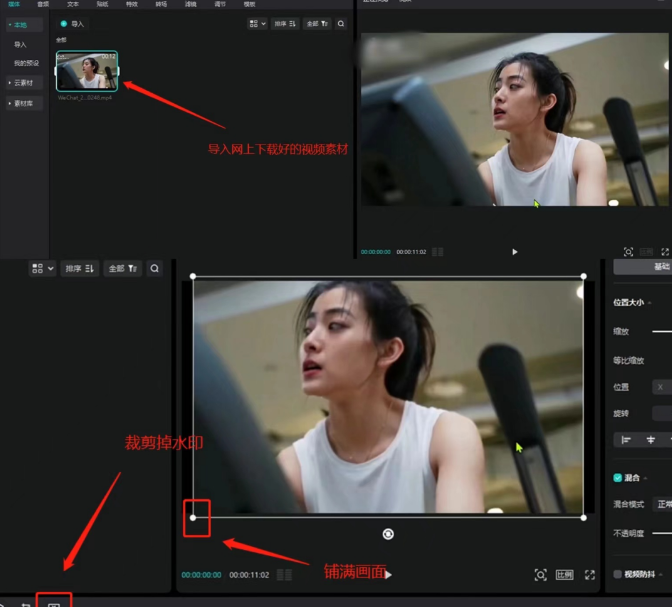
Task: Select 我的预设 in the left sidebar
Action: pyautogui.click(x=26, y=63)
